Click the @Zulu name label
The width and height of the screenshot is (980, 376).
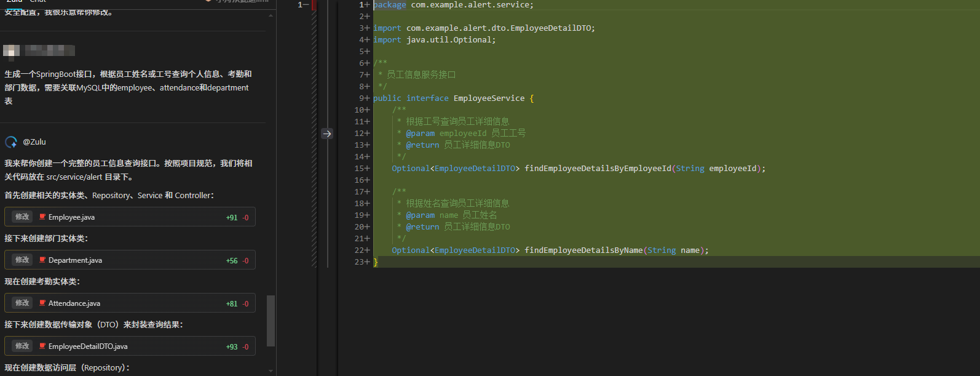tap(34, 142)
